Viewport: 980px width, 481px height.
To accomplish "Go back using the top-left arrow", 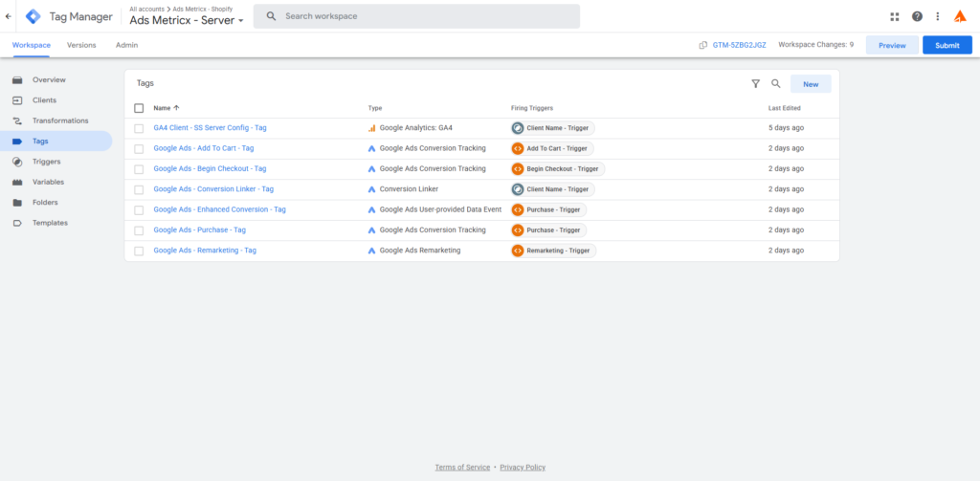I will point(8,16).
